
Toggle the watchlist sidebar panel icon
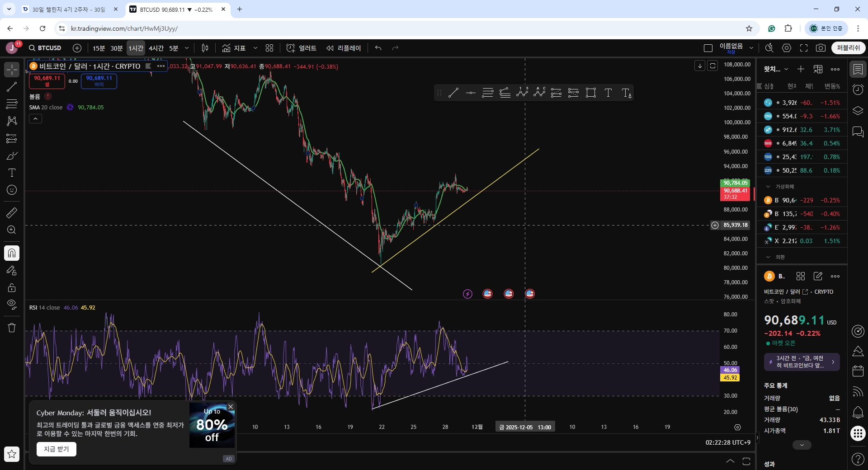point(858,70)
